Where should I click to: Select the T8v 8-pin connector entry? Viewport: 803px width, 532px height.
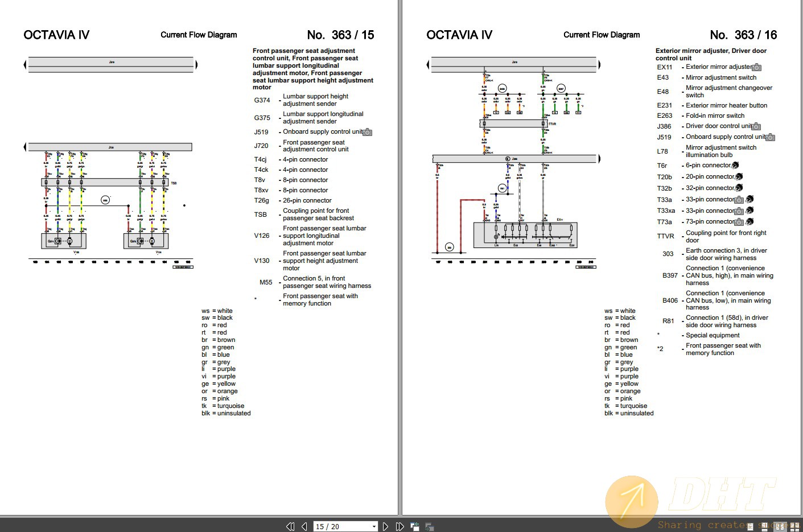(291, 180)
